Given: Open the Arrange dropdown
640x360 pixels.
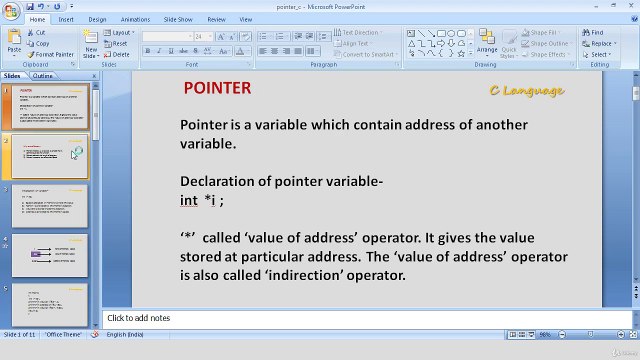Looking at the screenshot, I should coord(487,44).
